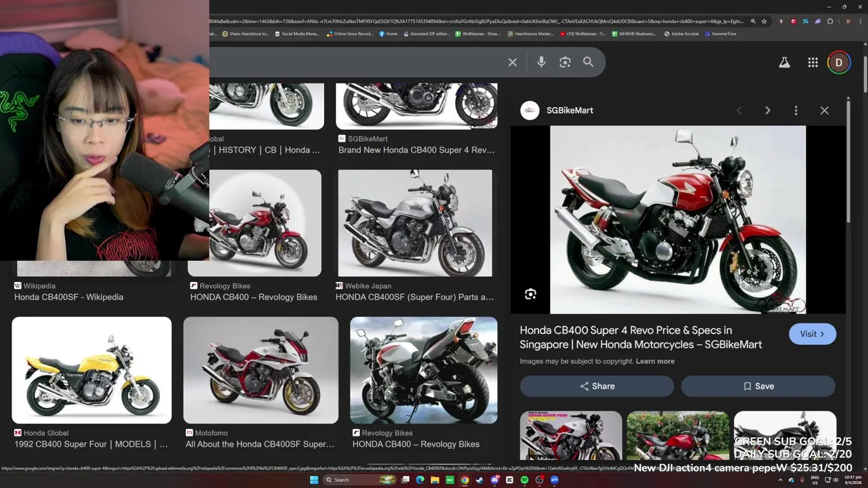This screenshot has width=868, height=488.
Task: Open Google Lens image search
Action: pyautogui.click(x=565, y=62)
